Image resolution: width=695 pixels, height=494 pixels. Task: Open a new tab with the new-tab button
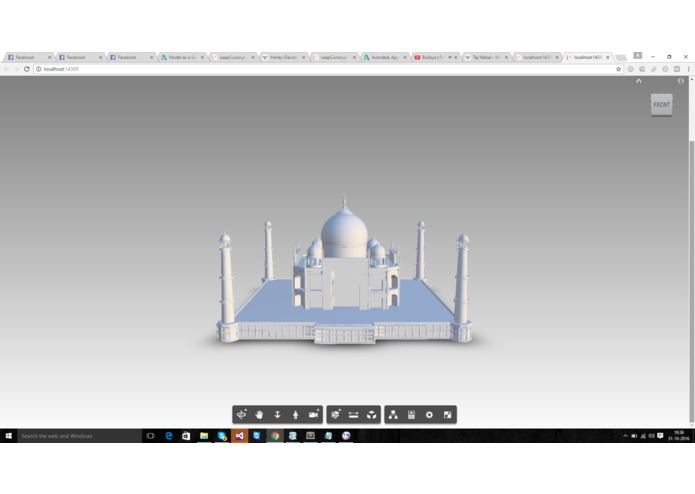click(621, 58)
